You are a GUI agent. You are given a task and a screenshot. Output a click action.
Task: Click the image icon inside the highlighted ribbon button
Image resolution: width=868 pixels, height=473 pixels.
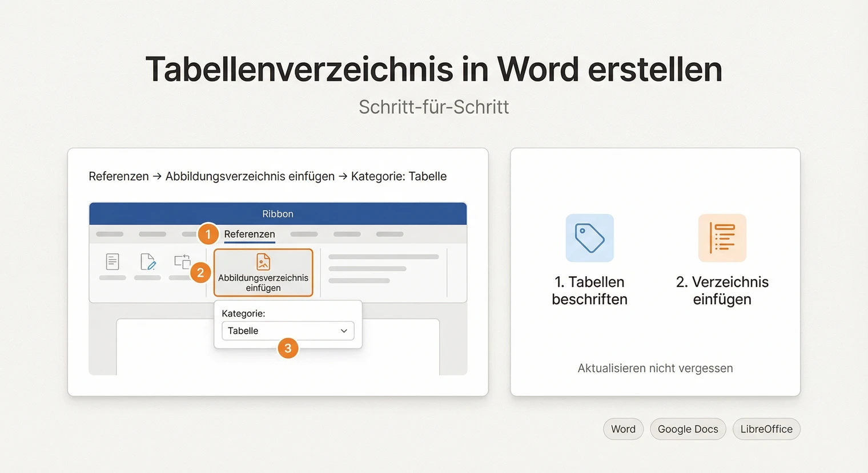click(263, 261)
